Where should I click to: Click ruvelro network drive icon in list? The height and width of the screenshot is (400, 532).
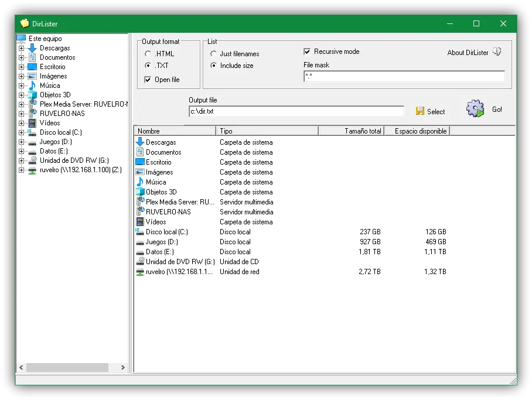point(140,272)
